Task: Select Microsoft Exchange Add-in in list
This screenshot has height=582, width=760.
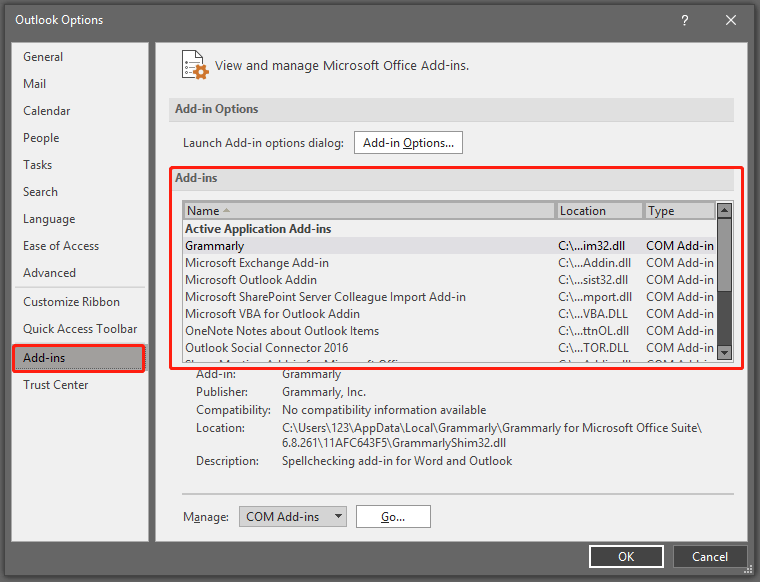Action: [x=257, y=263]
